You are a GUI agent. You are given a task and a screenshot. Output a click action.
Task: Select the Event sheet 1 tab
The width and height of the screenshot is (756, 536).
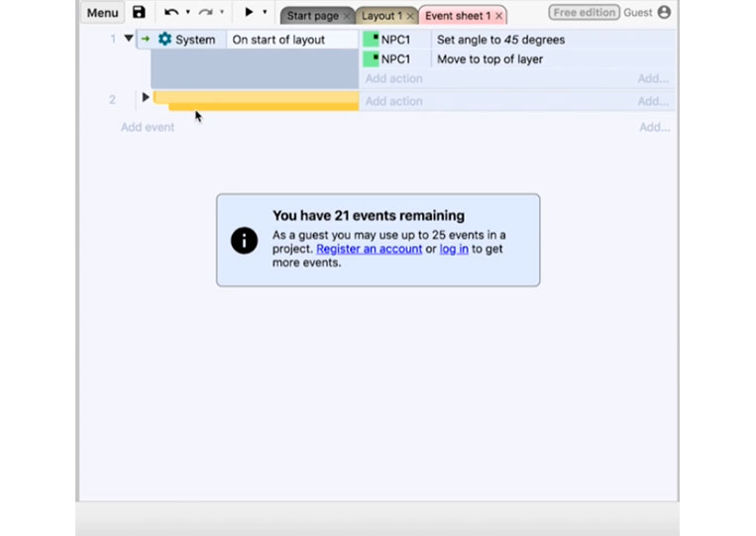coord(458,16)
